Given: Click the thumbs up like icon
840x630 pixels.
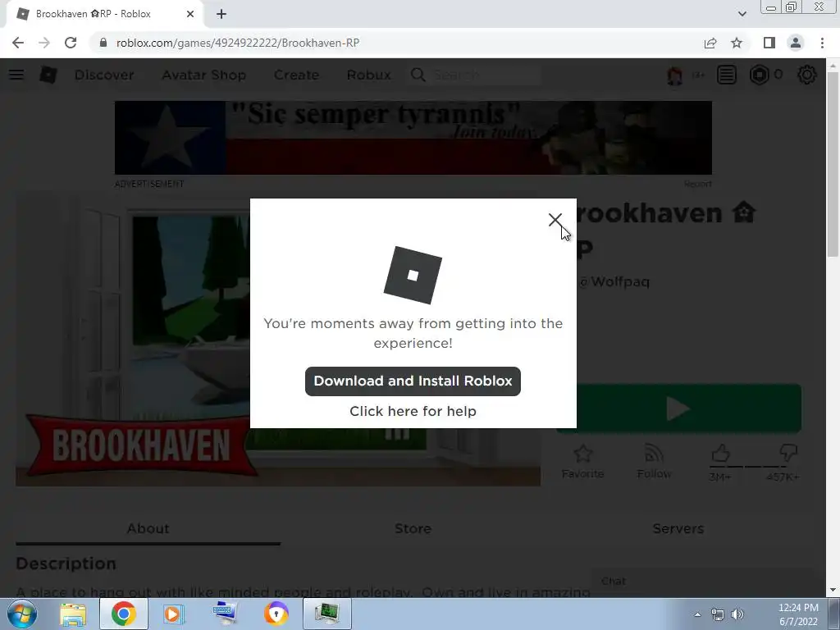Looking at the screenshot, I should [x=720, y=453].
